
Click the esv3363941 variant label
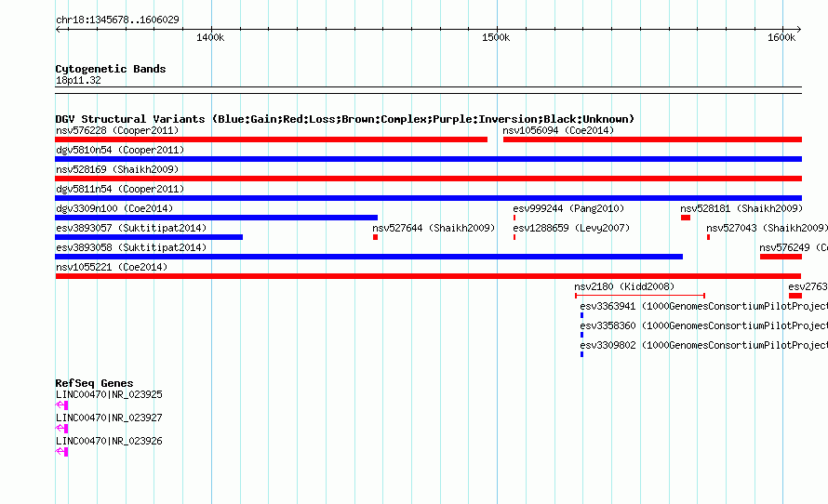coord(704,306)
